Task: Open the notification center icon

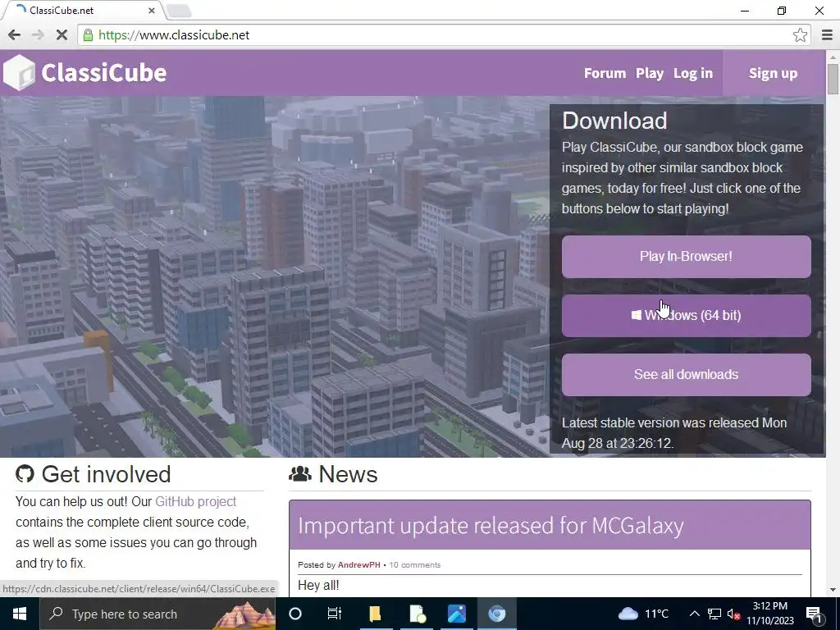Action: (815, 614)
